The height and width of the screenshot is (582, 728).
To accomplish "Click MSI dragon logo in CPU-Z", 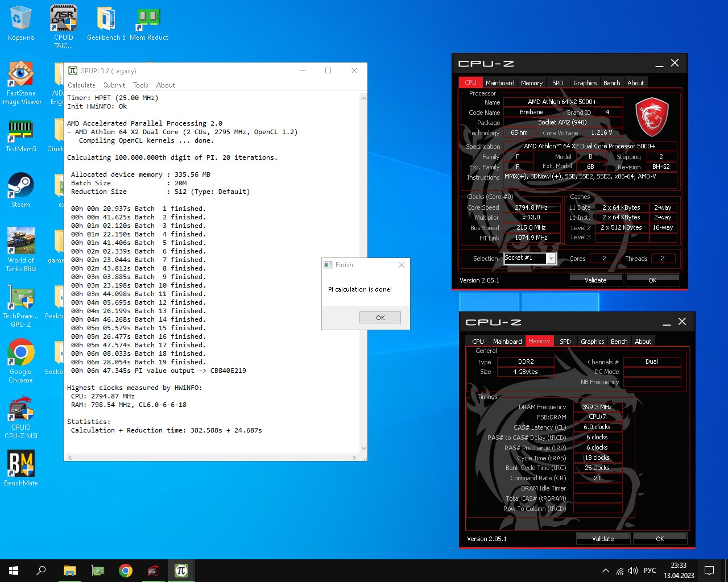I will point(651,117).
